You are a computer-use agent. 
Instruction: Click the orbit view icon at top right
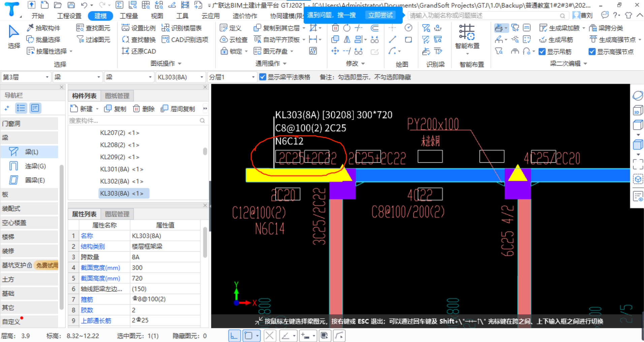[x=638, y=96]
